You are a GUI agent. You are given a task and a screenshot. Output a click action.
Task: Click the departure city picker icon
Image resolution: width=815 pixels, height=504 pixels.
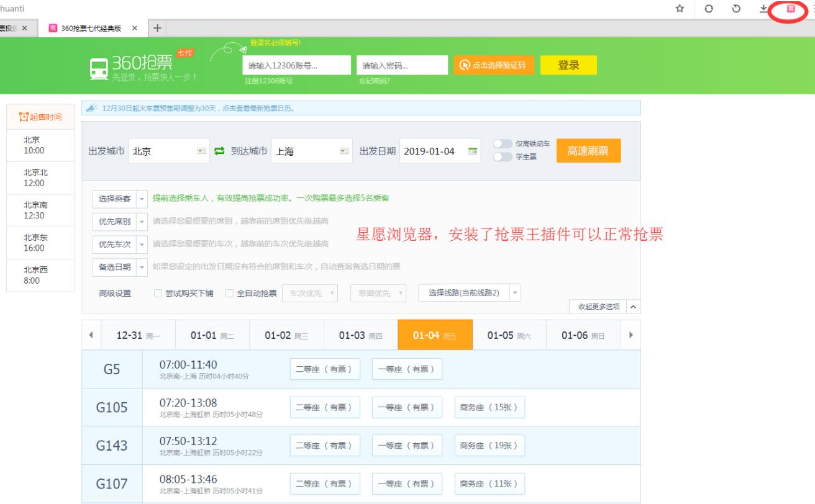[201, 151]
